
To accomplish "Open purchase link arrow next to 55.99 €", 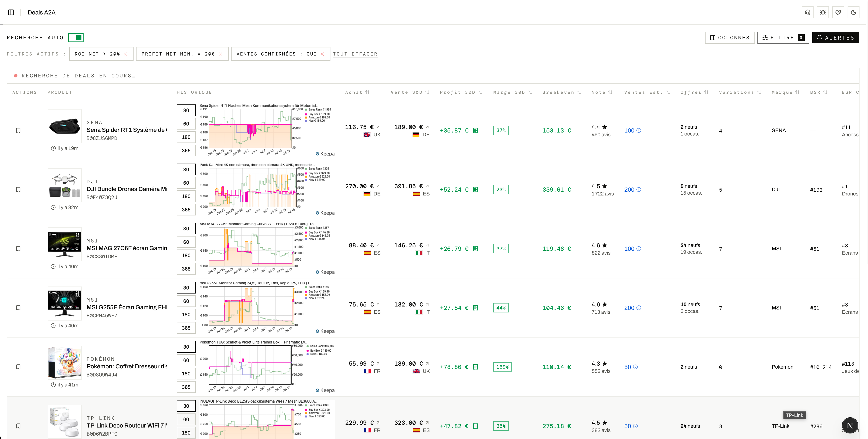I will point(378,363).
